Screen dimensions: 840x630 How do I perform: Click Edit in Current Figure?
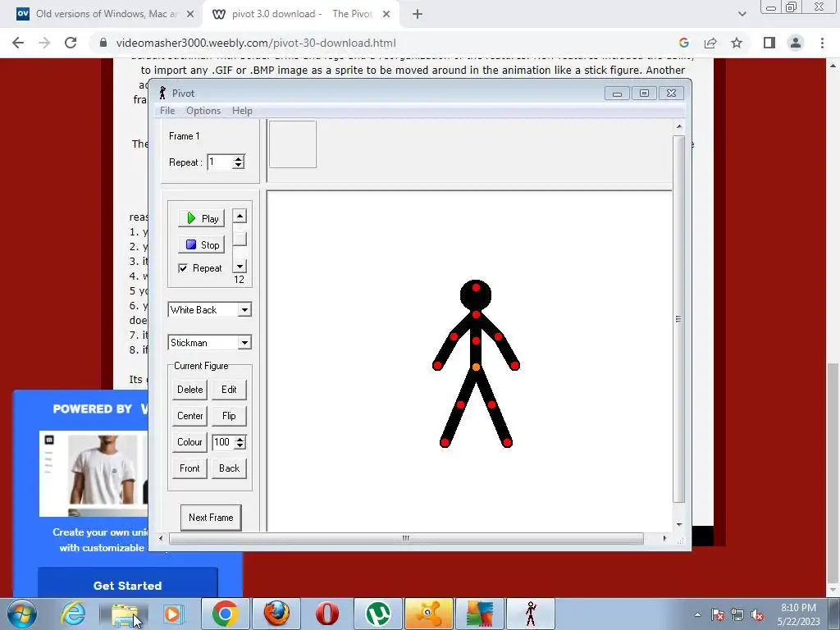point(229,390)
